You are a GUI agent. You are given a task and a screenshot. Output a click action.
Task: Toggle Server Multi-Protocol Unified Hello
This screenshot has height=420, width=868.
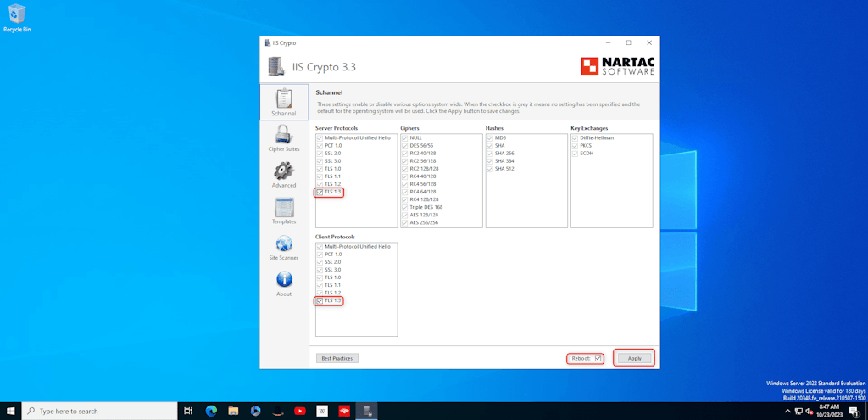coord(320,137)
